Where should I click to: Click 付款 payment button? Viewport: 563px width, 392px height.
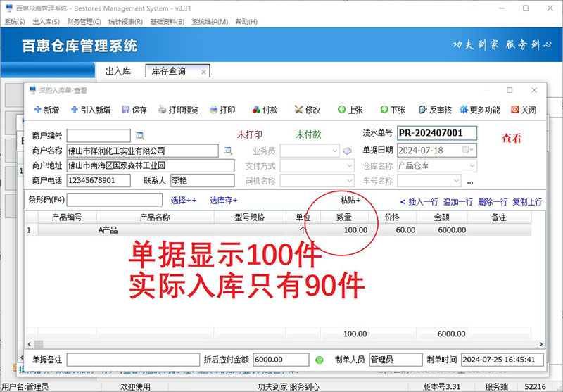(x=265, y=110)
